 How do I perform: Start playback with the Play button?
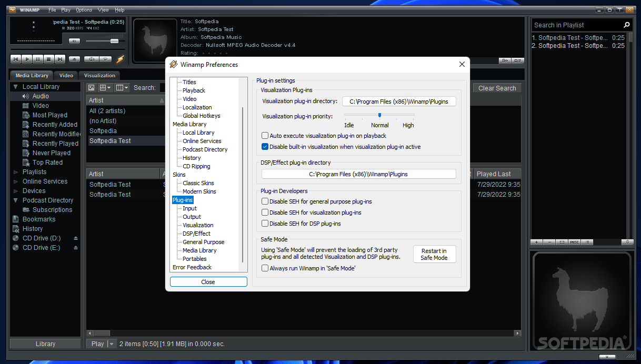[27, 59]
